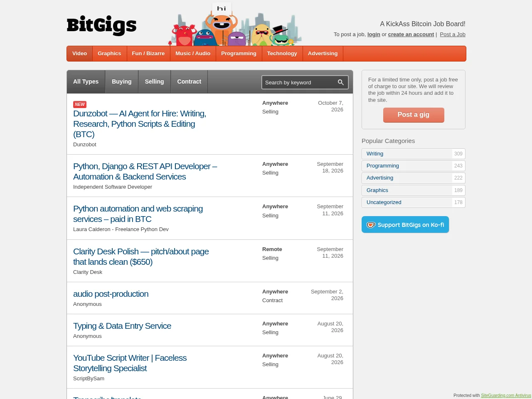Click the monster mascots header illustration
Image resolution: width=532 pixels, height=399 pixels.
click(x=235, y=24)
